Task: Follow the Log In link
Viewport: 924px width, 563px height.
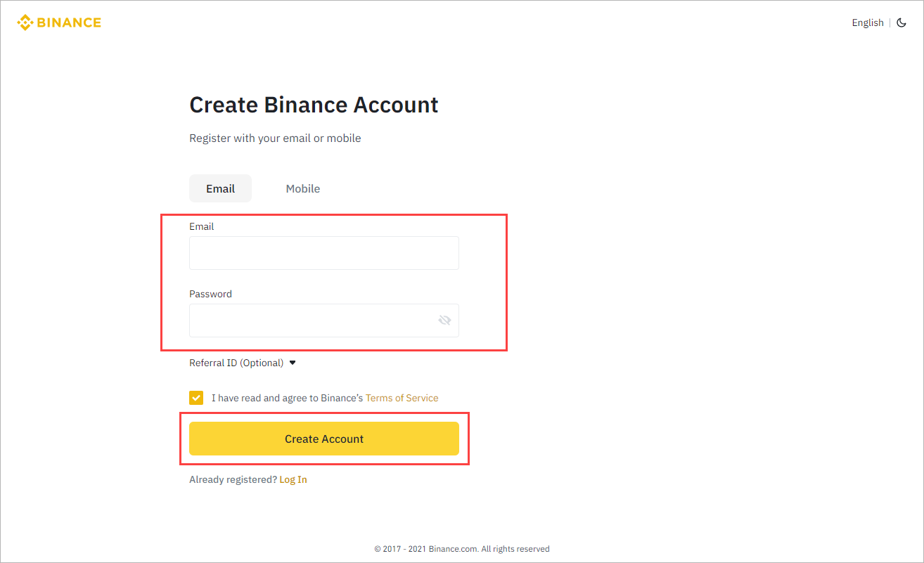Action: tap(293, 479)
